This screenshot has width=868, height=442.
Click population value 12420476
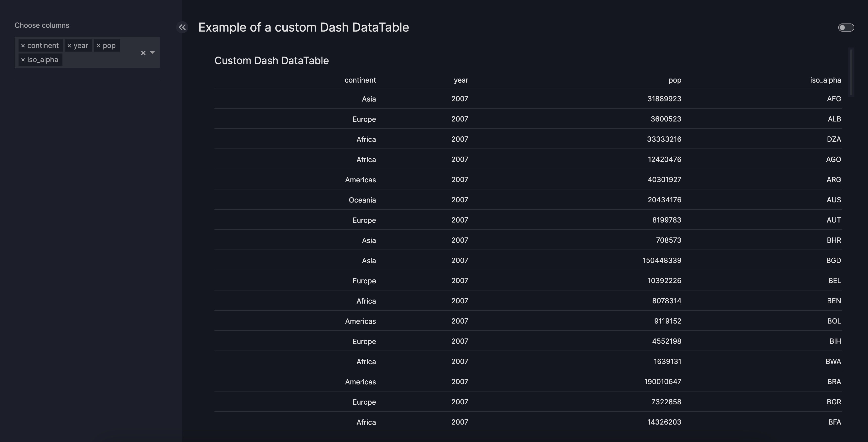tap(664, 159)
